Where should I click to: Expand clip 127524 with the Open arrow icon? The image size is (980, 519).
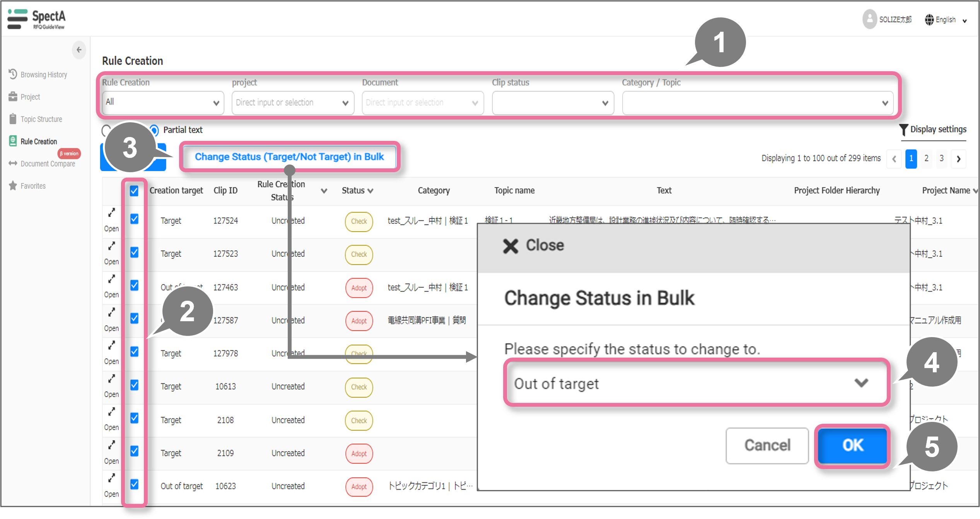111,212
